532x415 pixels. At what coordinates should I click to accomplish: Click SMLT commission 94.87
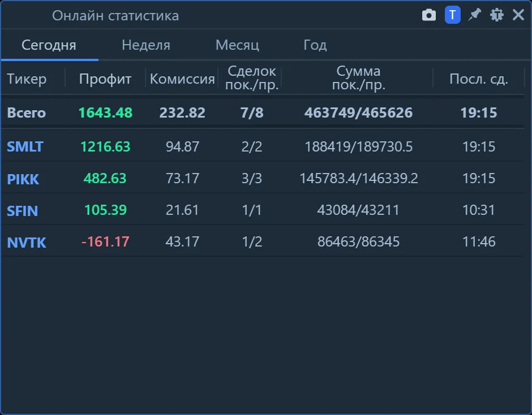(x=182, y=147)
